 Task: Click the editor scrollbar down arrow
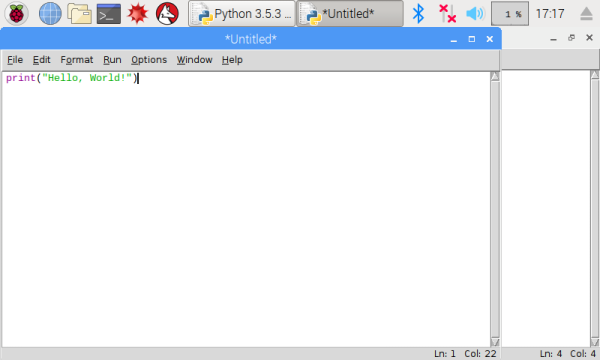point(495,342)
